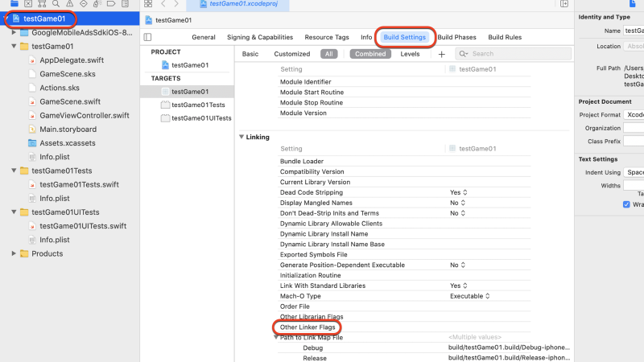Open Don't Dead-Strip Inits and Terms popup
This screenshot has height=362, width=644.
(x=457, y=213)
